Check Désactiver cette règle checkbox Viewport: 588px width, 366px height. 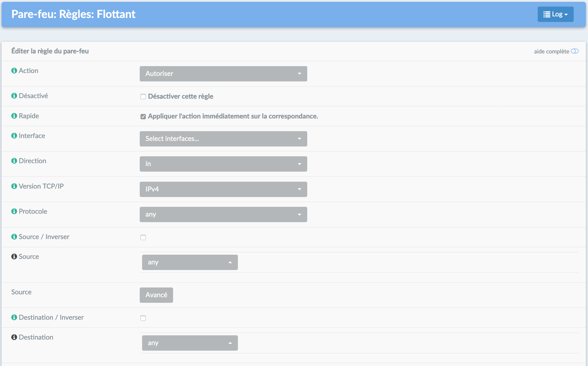143,97
